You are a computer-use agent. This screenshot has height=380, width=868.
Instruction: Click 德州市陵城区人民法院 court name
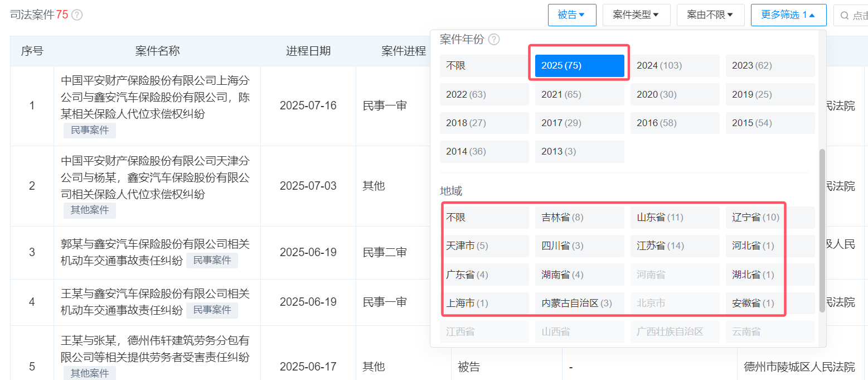(x=799, y=367)
